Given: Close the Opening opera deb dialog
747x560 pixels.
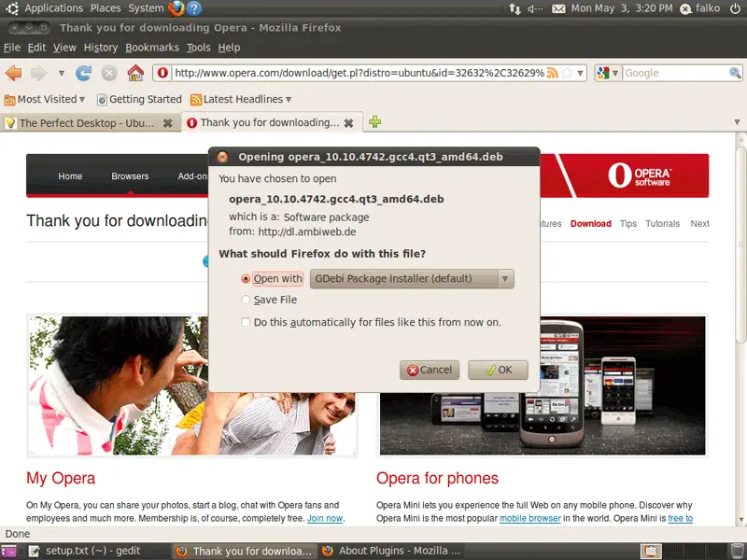Looking at the screenshot, I should click(x=222, y=157).
